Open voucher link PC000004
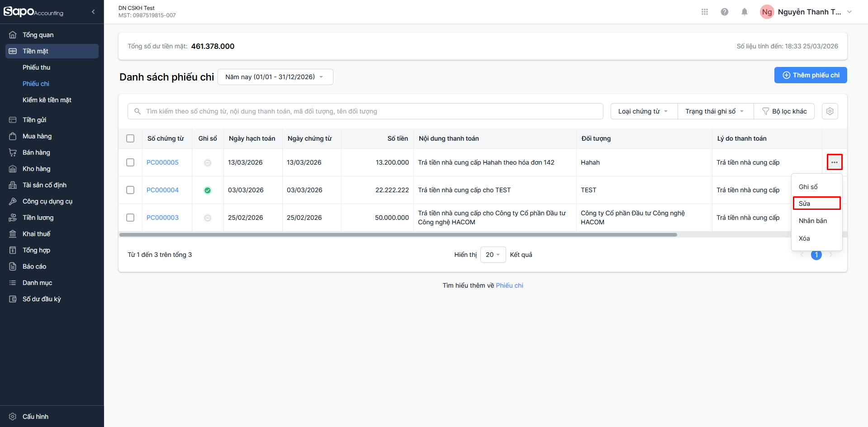This screenshot has height=427, width=868. 162,190
